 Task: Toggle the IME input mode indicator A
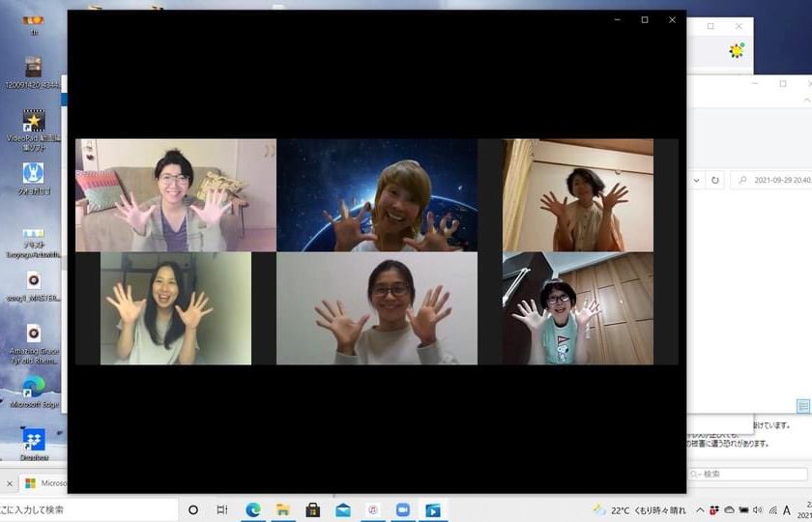(x=787, y=509)
